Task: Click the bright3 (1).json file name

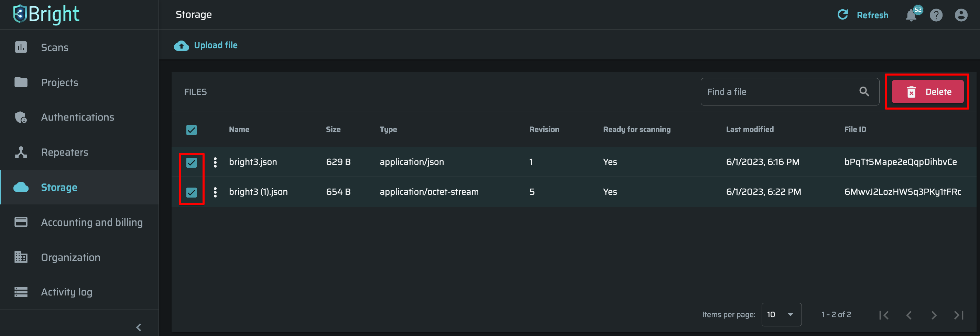Action: tap(258, 192)
